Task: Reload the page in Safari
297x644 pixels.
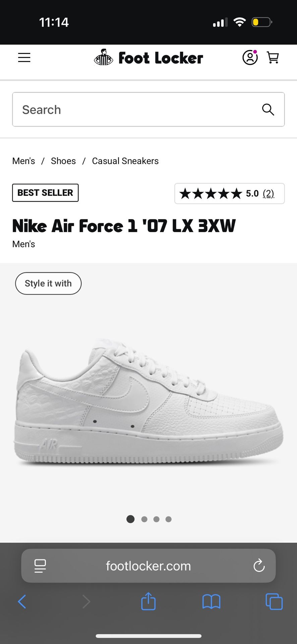Action: pos(259,566)
